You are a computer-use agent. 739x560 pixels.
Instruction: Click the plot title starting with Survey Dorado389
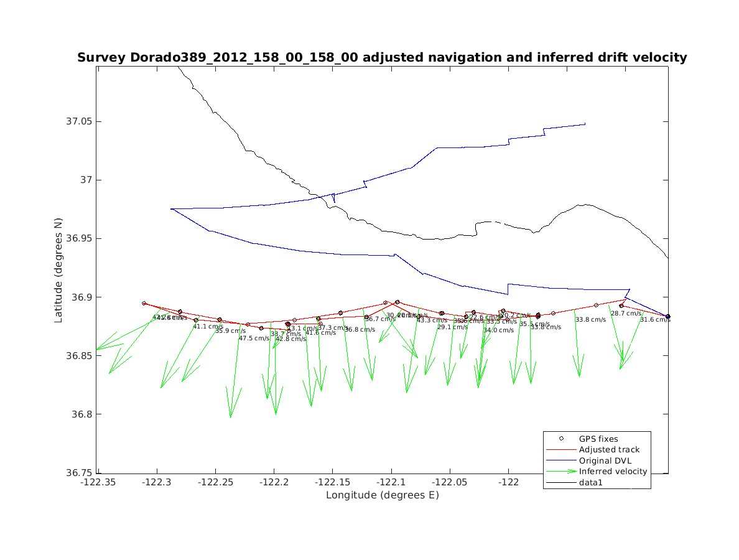(x=382, y=58)
